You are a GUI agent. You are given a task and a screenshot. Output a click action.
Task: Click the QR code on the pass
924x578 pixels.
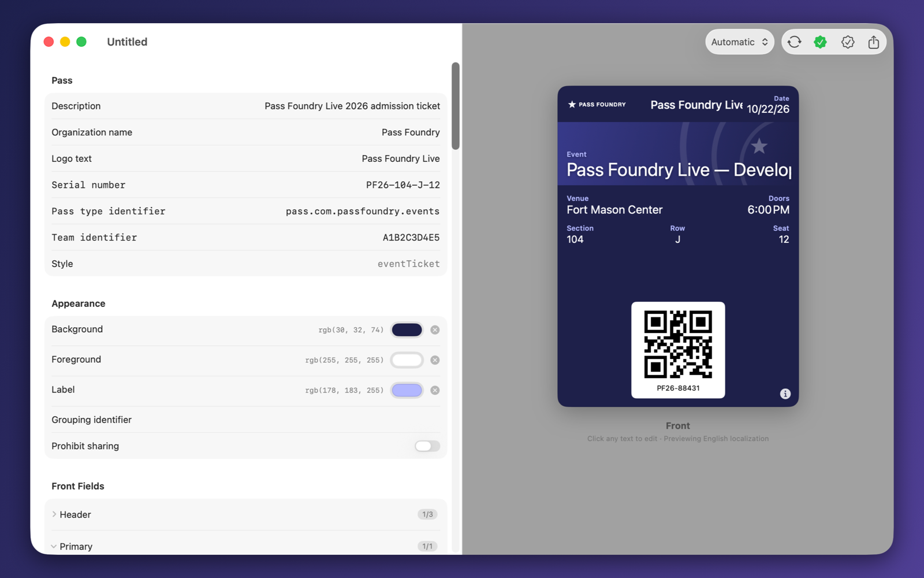pyautogui.click(x=678, y=344)
